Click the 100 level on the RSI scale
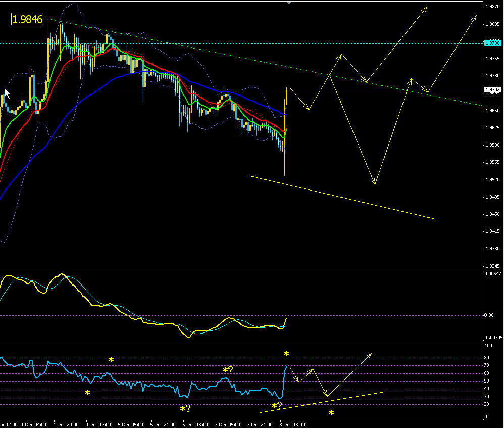The width and height of the screenshot is (504, 428). pos(488,346)
